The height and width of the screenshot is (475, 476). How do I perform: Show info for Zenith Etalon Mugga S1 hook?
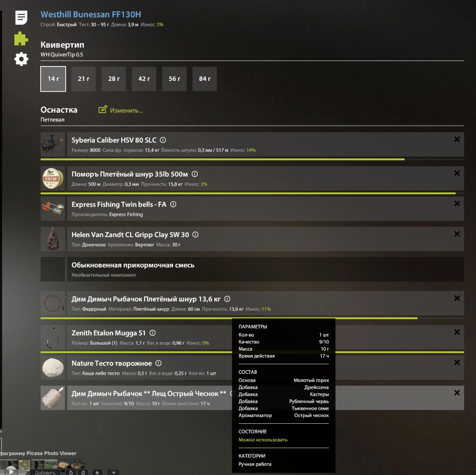pos(153,333)
